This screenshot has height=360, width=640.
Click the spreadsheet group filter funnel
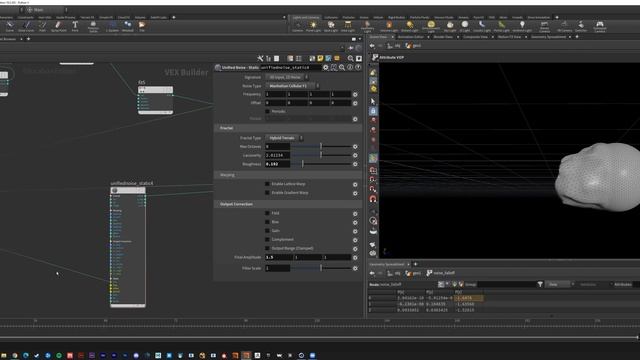[540, 284]
